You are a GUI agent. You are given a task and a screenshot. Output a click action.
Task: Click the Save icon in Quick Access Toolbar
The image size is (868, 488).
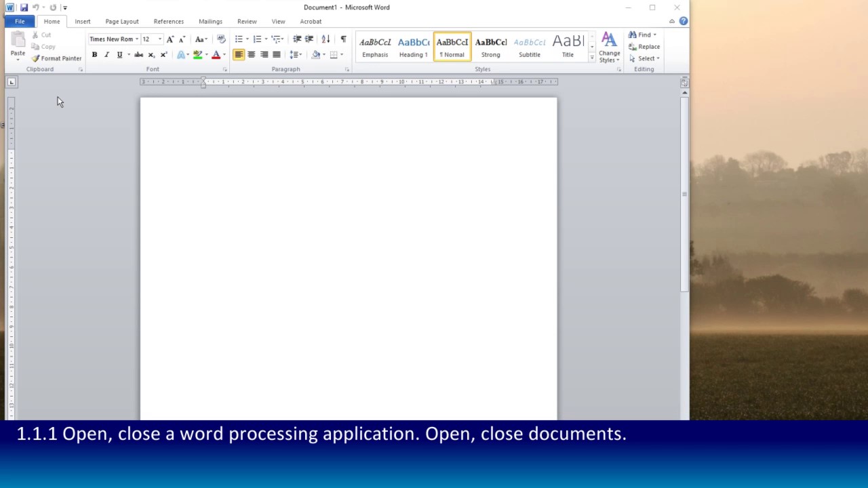point(24,7)
